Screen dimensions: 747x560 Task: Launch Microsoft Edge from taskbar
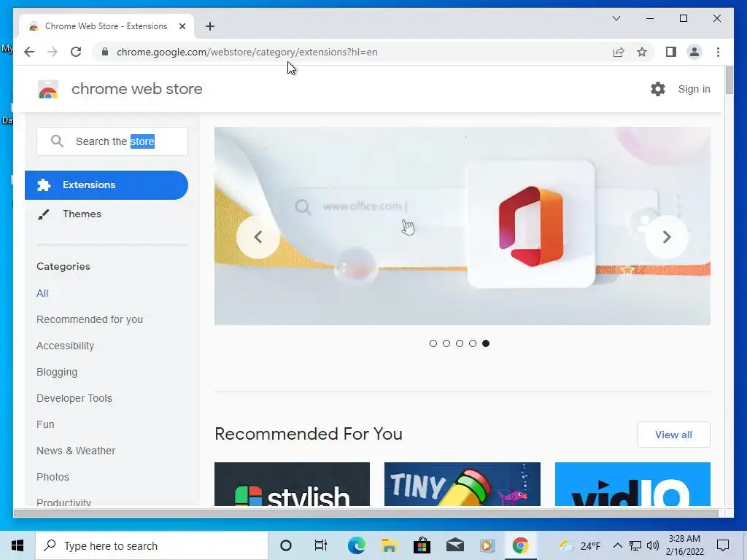coord(356,545)
